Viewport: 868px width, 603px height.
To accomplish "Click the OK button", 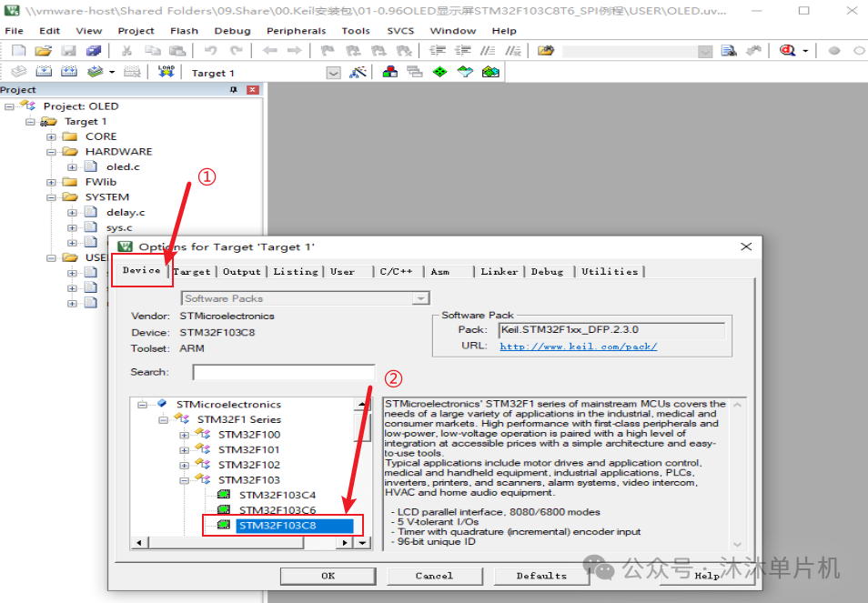I will [x=328, y=576].
